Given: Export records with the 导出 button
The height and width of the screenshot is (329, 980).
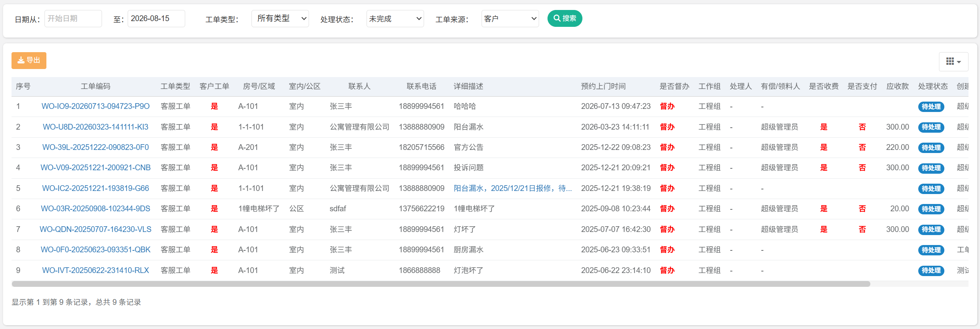Looking at the screenshot, I should pyautogui.click(x=29, y=61).
